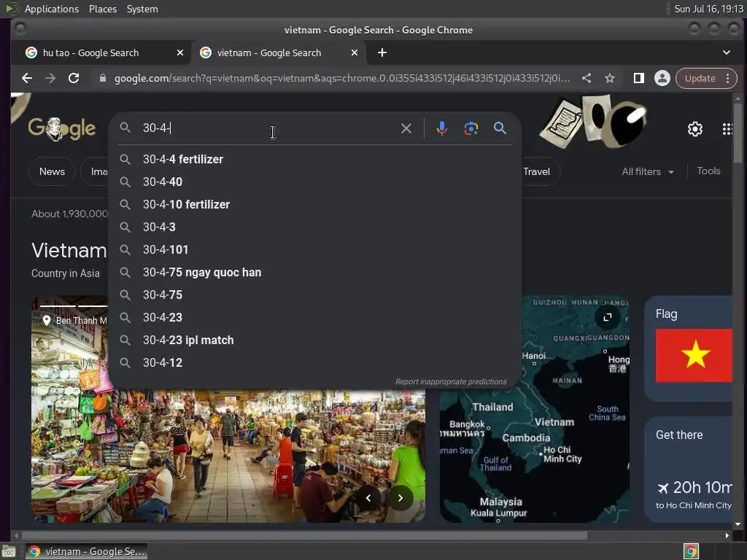Start voice search with microphone icon

pos(441,128)
